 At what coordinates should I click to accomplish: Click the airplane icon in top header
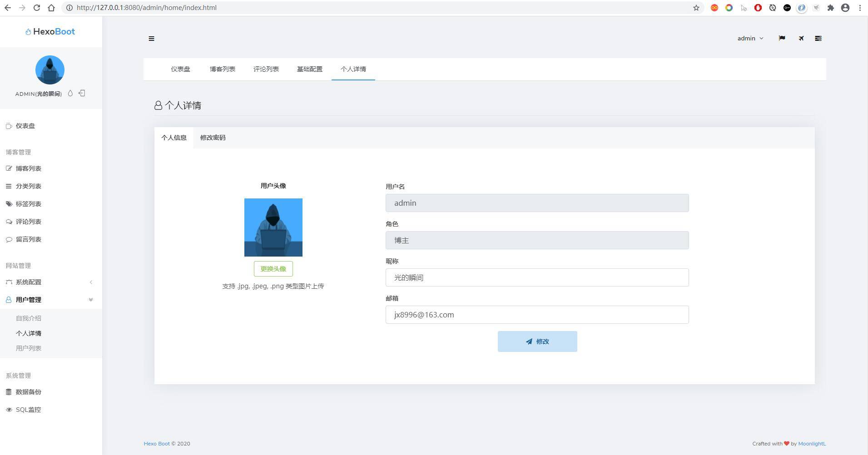pyautogui.click(x=801, y=39)
